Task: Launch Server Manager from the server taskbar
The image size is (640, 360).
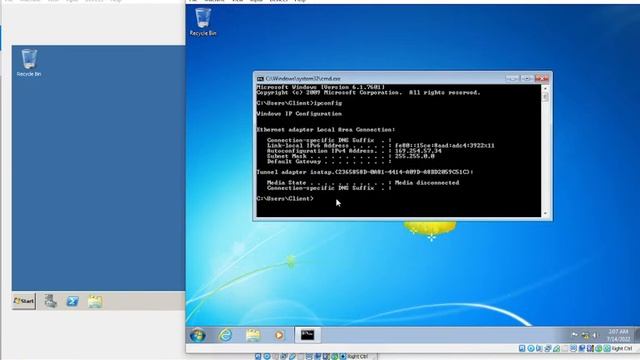Action: click(x=51, y=301)
